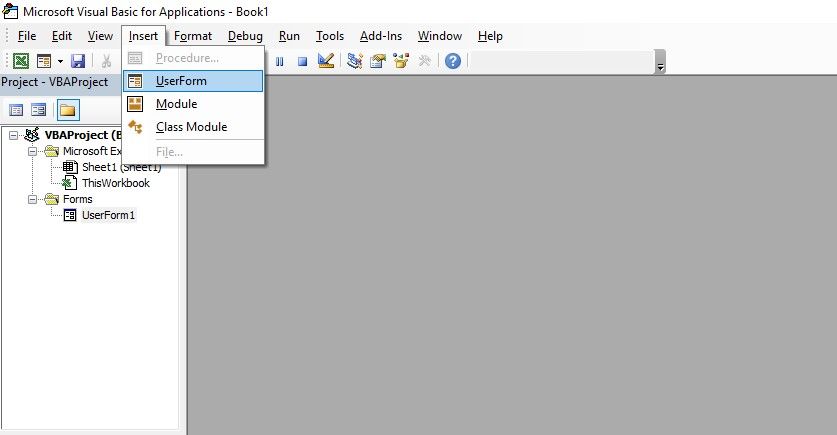Screen dimensions: 837x435
Task: Click the Sheet1 worksheet icon in tree
Action: [x=70, y=167]
